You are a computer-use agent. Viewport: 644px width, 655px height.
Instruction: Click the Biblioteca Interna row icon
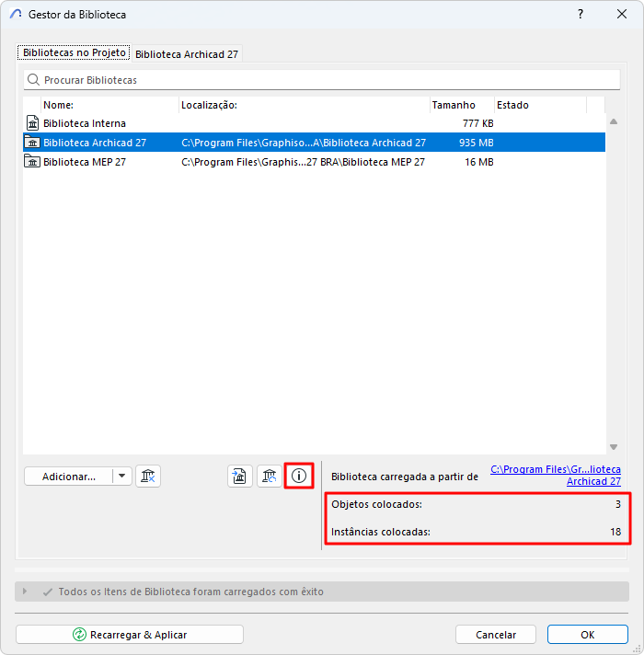[32, 123]
